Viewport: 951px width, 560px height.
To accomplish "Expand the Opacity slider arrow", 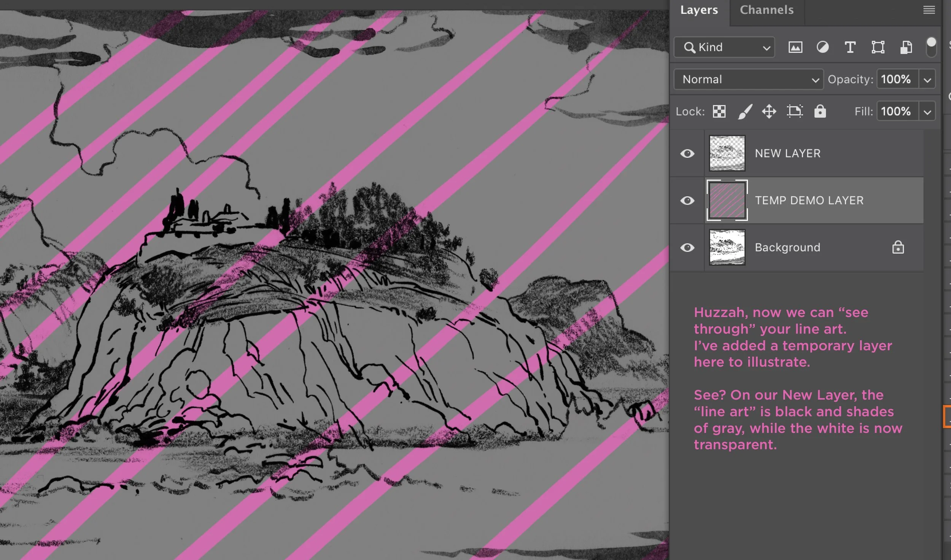I will pyautogui.click(x=927, y=80).
